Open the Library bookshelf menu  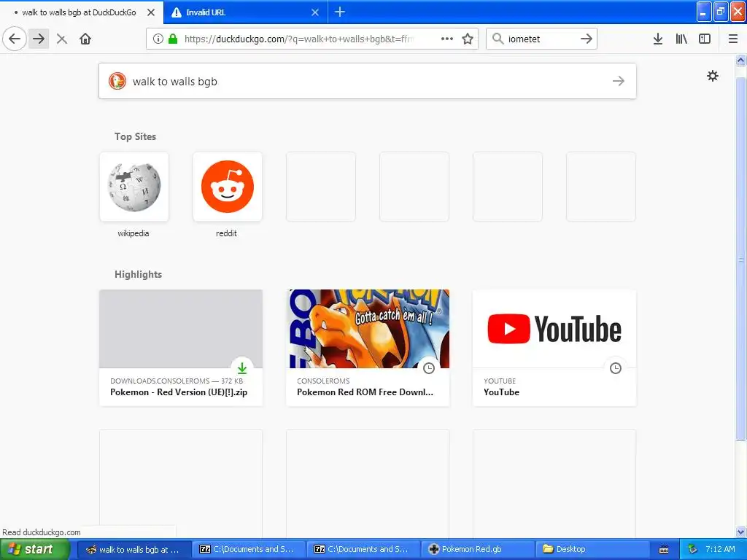point(681,39)
